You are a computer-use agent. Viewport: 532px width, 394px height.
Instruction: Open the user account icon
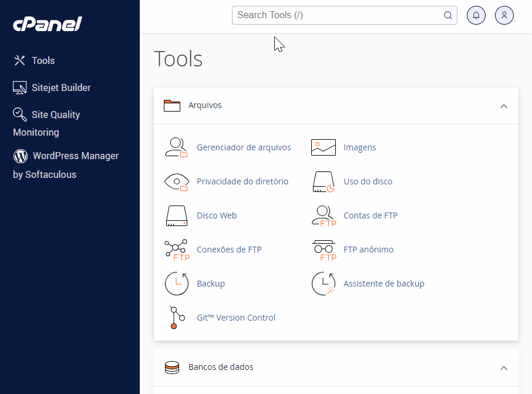[504, 15]
